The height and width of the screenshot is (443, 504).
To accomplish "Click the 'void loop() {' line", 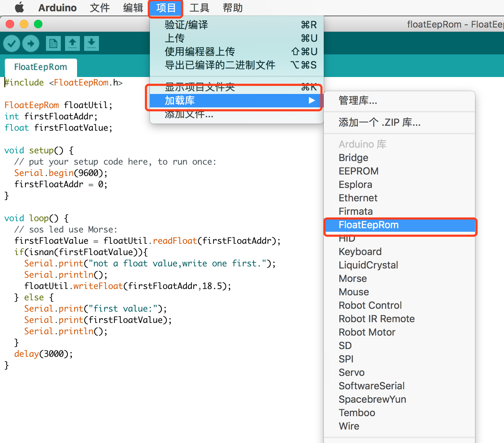I will (x=36, y=218).
